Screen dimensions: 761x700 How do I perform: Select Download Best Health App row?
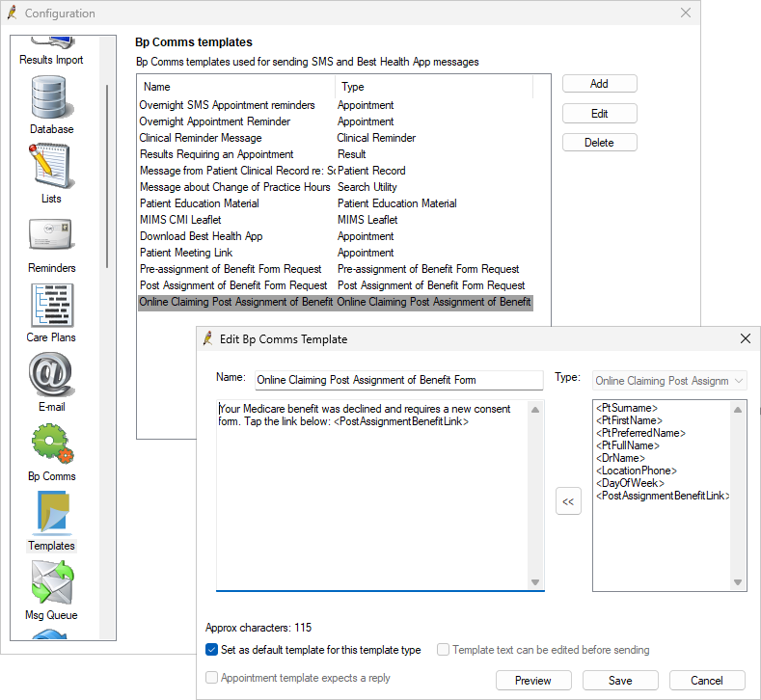(x=336, y=236)
